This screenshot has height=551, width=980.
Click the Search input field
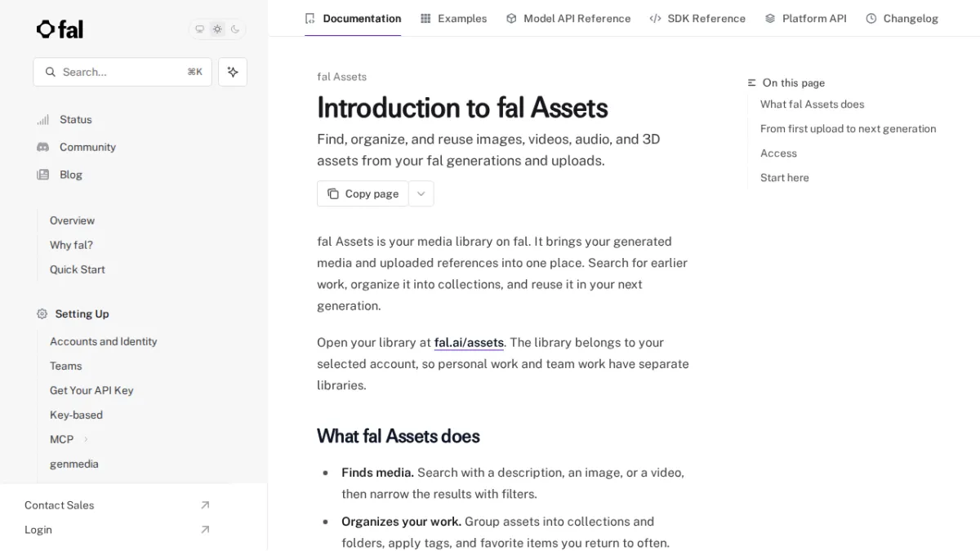[122, 72]
